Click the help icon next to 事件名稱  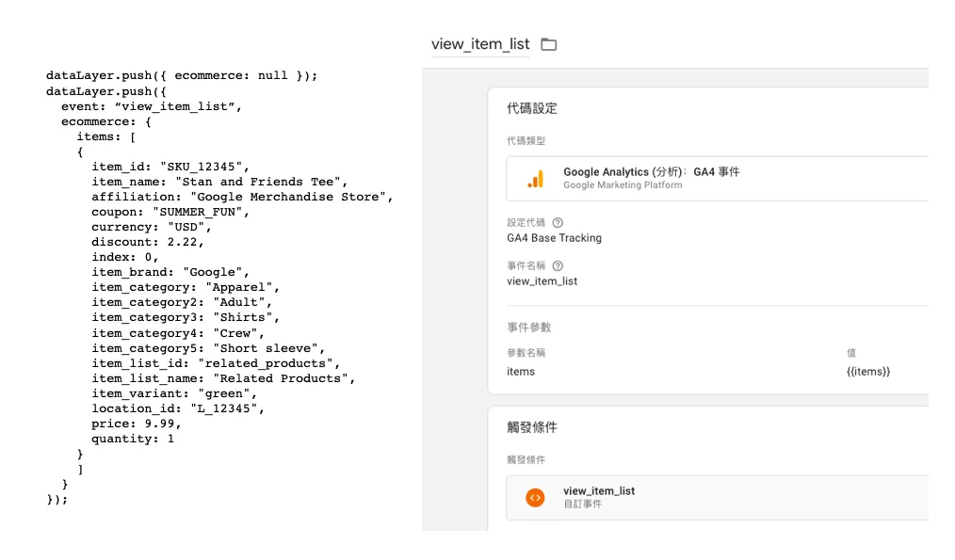tap(558, 266)
